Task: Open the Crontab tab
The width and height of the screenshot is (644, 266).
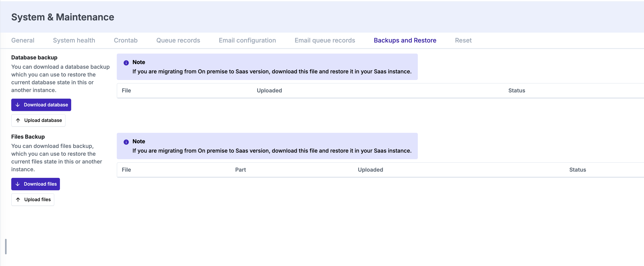Action: (x=126, y=40)
